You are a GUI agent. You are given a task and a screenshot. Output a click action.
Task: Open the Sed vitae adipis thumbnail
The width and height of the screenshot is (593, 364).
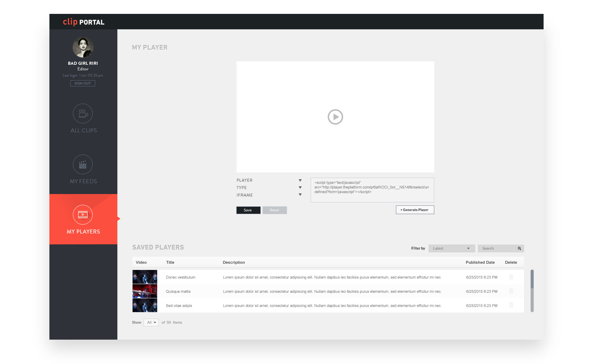click(145, 305)
